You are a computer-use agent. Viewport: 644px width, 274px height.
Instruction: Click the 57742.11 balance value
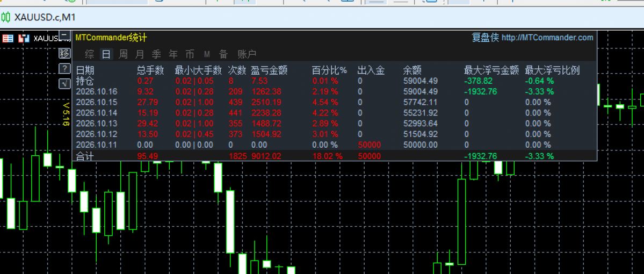click(421, 102)
